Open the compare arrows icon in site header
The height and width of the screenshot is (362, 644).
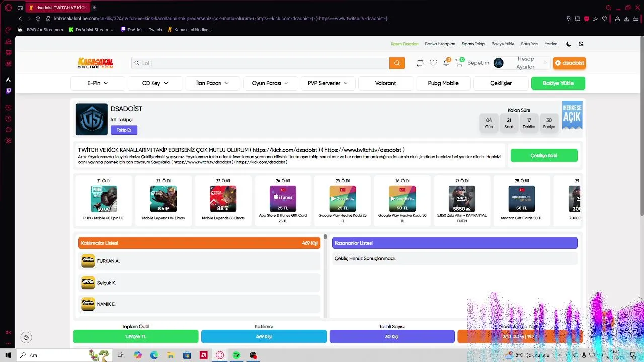coord(420,63)
